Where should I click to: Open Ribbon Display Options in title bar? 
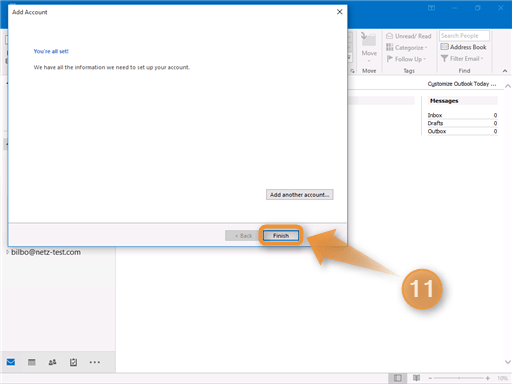point(431,8)
